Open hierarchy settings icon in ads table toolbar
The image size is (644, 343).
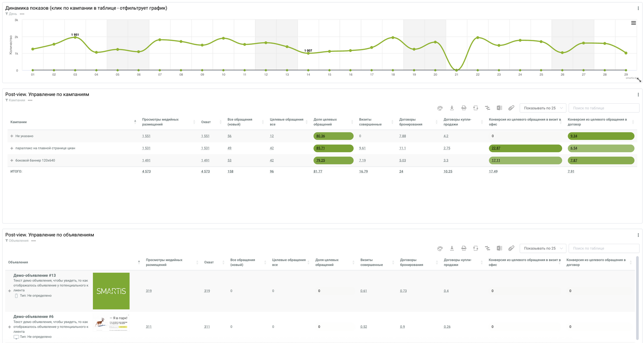(x=488, y=248)
